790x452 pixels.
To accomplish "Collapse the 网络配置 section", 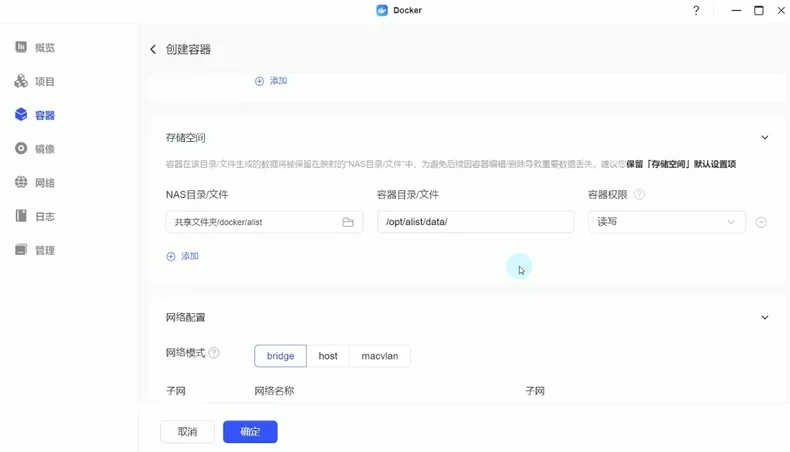I will click(765, 318).
